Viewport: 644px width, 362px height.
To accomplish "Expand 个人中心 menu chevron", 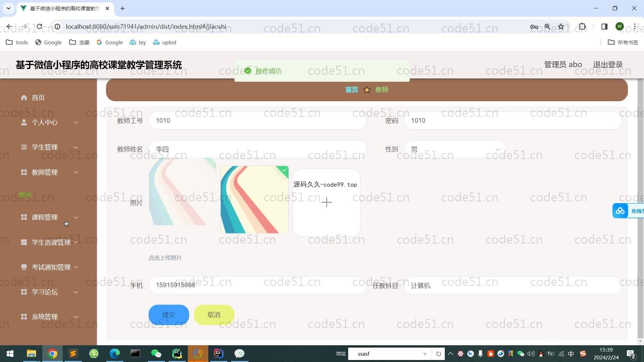I will [x=76, y=123].
